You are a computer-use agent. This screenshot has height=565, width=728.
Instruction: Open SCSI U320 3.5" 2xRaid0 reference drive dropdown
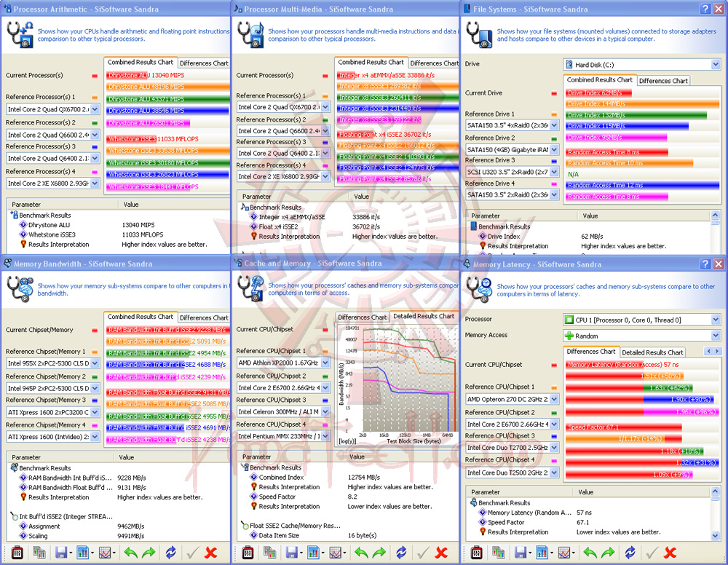click(554, 172)
